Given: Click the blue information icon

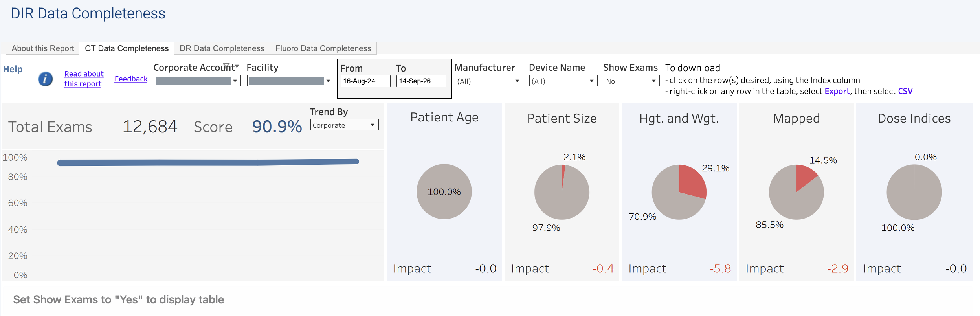Looking at the screenshot, I should point(45,79).
